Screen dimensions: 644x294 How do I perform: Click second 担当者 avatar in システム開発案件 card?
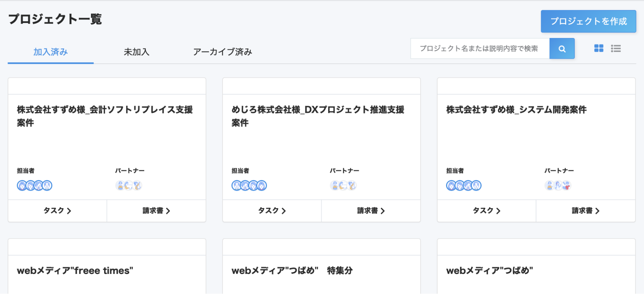pyautogui.click(x=460, y=185)
